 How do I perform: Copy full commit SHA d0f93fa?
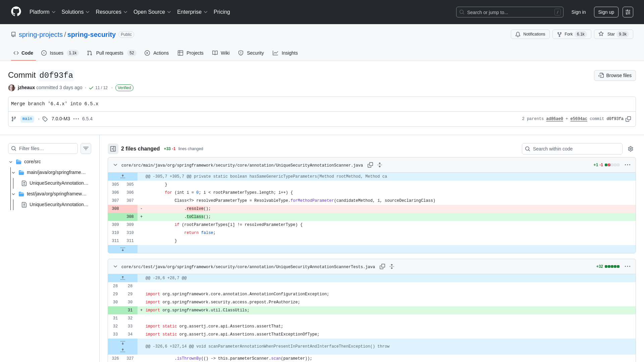(628, 119)
